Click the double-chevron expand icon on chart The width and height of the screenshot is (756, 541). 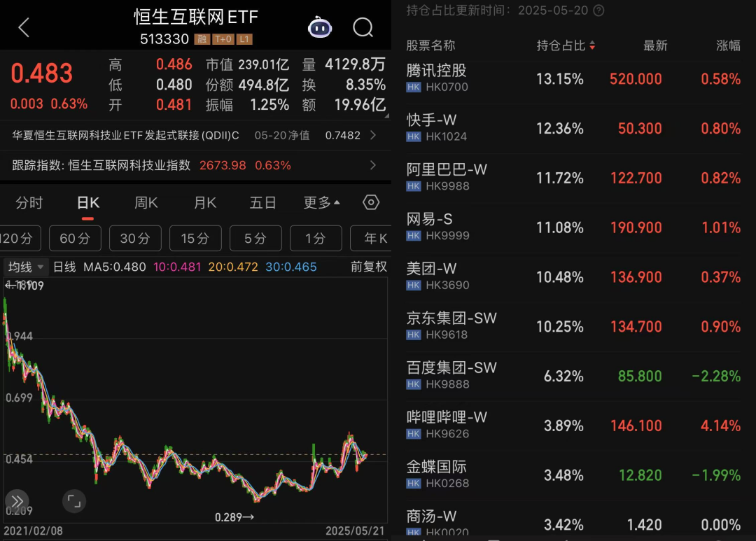17,500
